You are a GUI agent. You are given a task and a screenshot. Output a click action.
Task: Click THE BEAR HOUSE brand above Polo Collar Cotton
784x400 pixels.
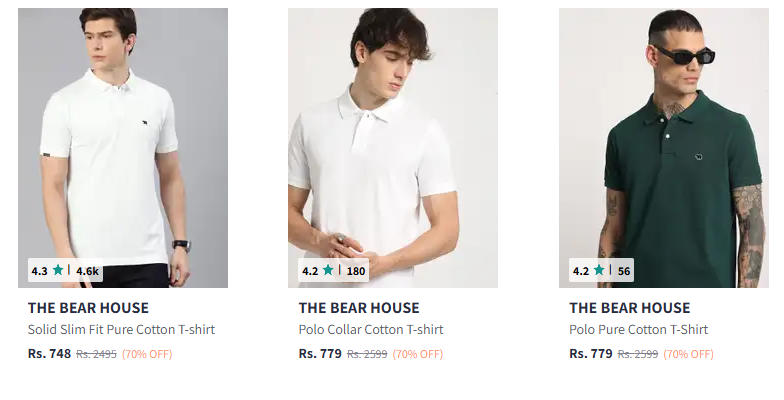click(359, 308)
